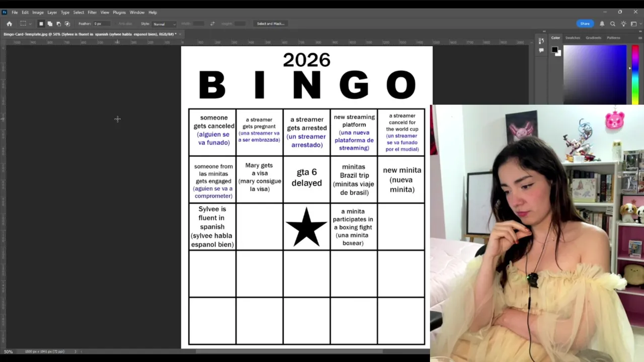This screenshot has width=644, height=362.
Task: Click the 2026 title on the bingo card
Action: click(306, 60)
